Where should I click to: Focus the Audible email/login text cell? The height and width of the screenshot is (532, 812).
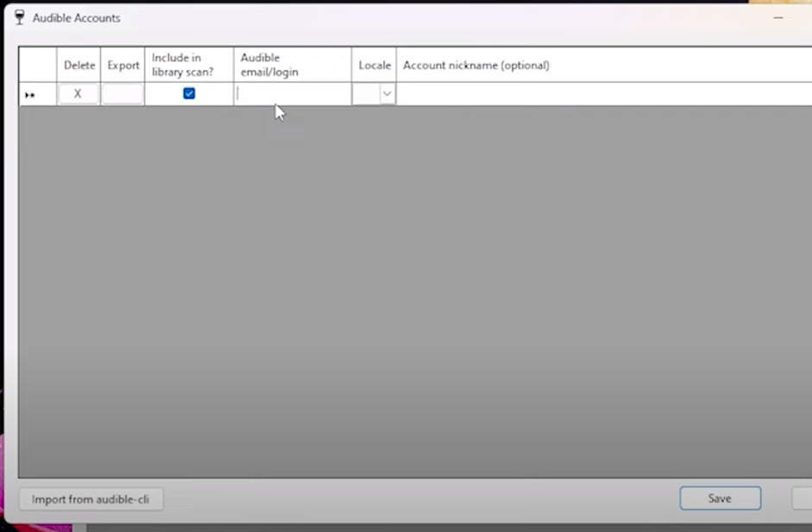click(x=292, y=94)
